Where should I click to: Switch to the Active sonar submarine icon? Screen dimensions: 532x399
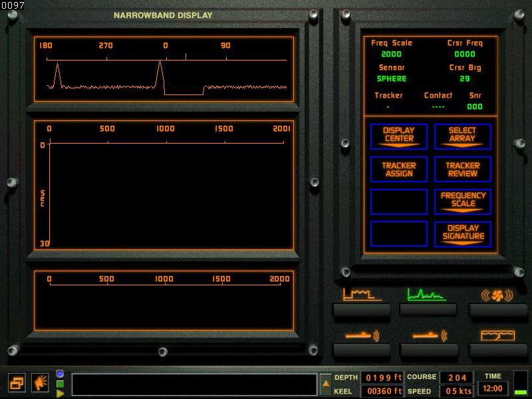pyautogui.click(x=362, y=336)
